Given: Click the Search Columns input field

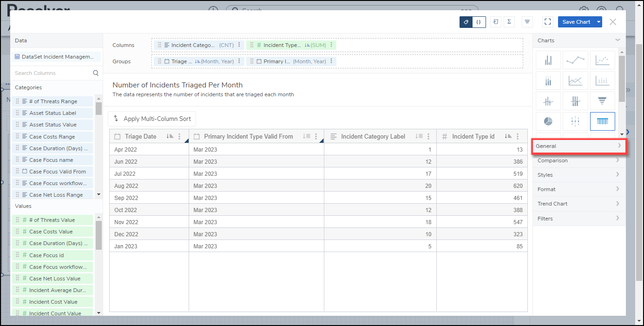Looking at the screenshot, I should (x=51, y=73).
